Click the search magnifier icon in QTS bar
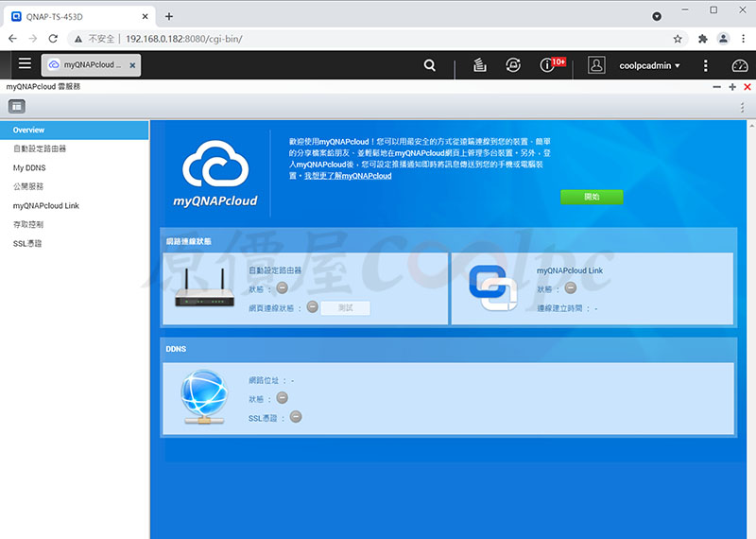This screenshot has height=539, width=756. [430, 65]
